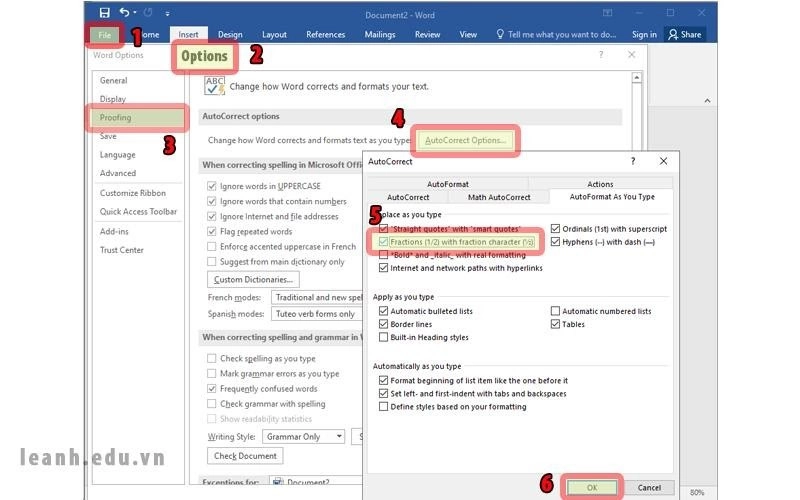Enable Suggest from main dictionary only
This screenshot has width=800, height=500.
(x=212, y=261)
